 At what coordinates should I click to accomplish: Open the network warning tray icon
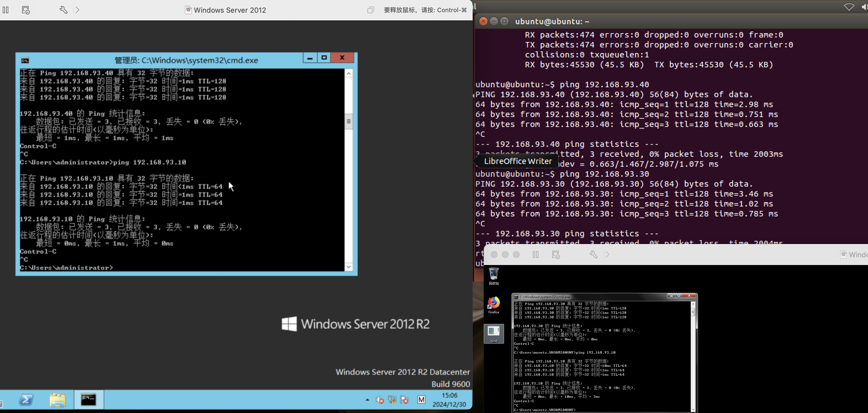point(392,400)
